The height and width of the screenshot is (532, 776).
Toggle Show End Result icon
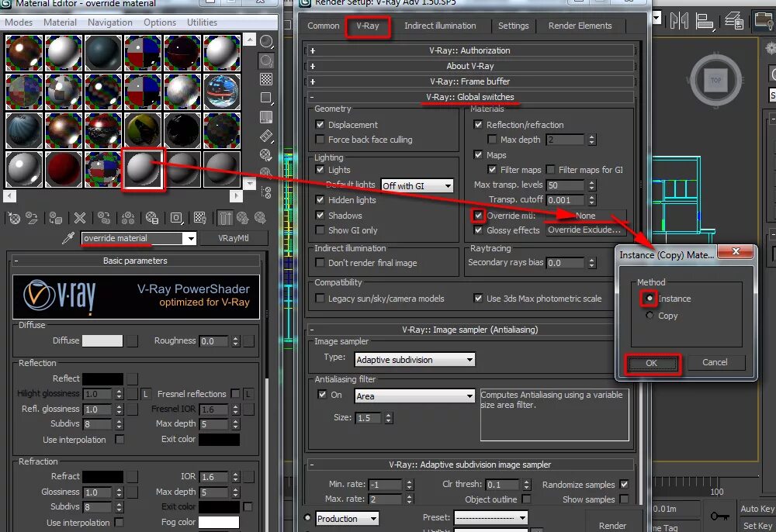click(225, 218)
